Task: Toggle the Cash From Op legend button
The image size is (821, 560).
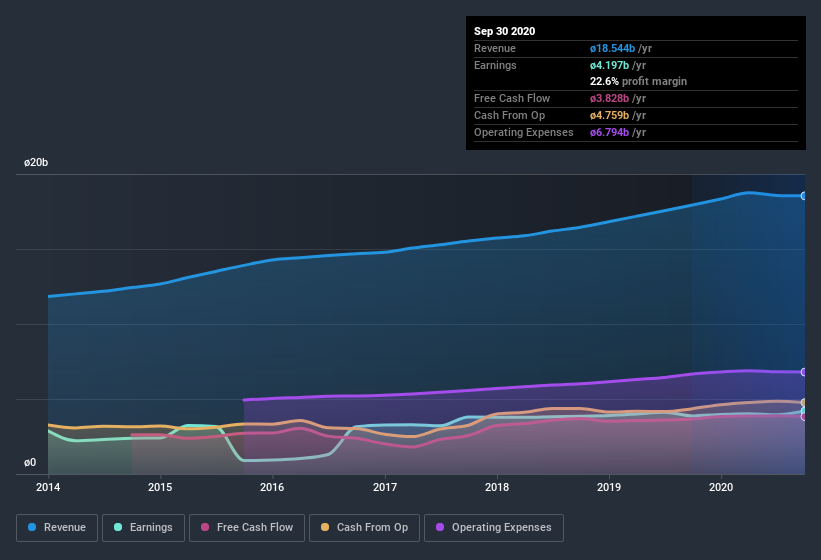Action: tap(364, 528)
